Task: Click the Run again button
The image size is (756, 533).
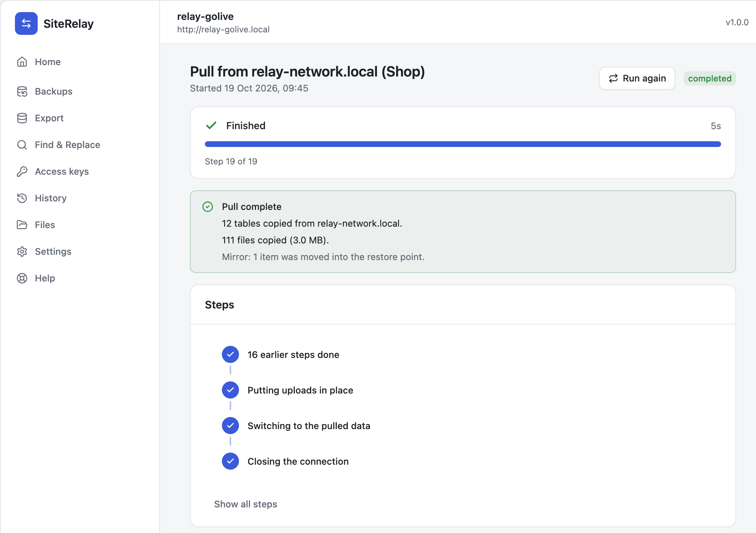Action: [x=637, y=78]
